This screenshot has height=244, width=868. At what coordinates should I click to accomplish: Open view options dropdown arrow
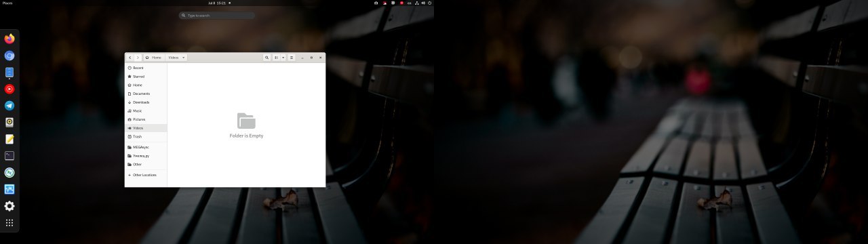point(283,58)
